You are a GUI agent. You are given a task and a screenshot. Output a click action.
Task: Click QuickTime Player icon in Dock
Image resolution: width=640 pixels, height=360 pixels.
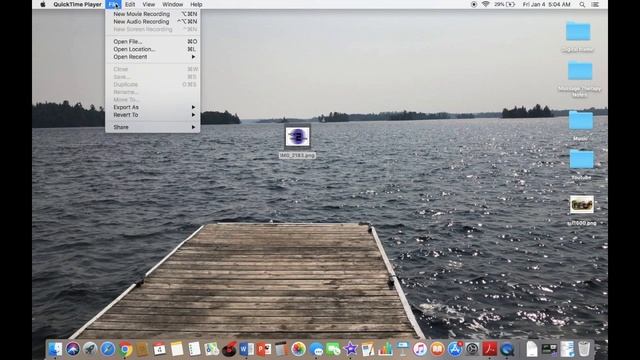(507, 349)
